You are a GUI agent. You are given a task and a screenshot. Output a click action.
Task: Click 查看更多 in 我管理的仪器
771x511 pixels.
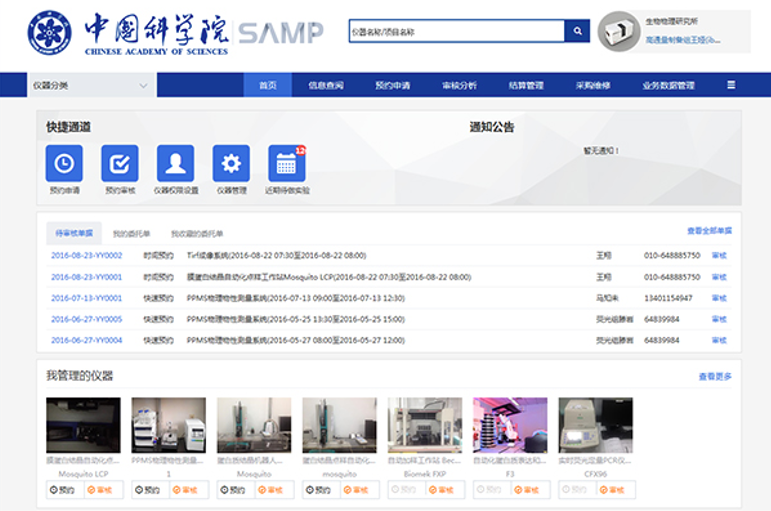coord(715,377)
